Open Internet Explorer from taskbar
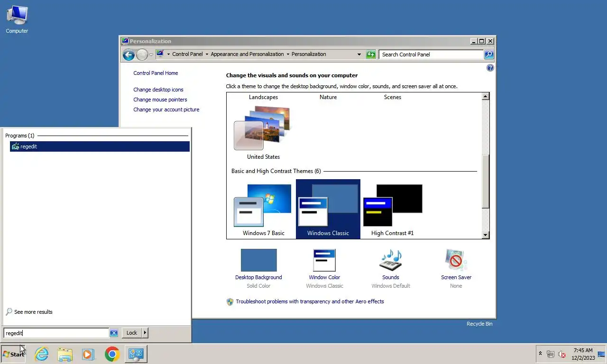Viewport: 607px width, 364px height. point(42,354)
